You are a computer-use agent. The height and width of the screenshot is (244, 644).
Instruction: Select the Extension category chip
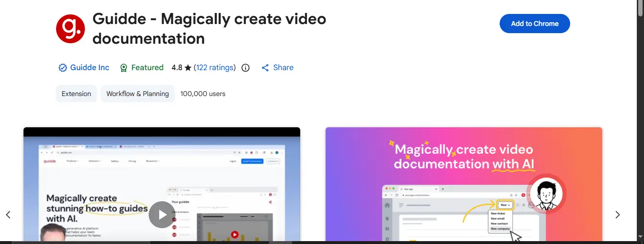[76, 94]
